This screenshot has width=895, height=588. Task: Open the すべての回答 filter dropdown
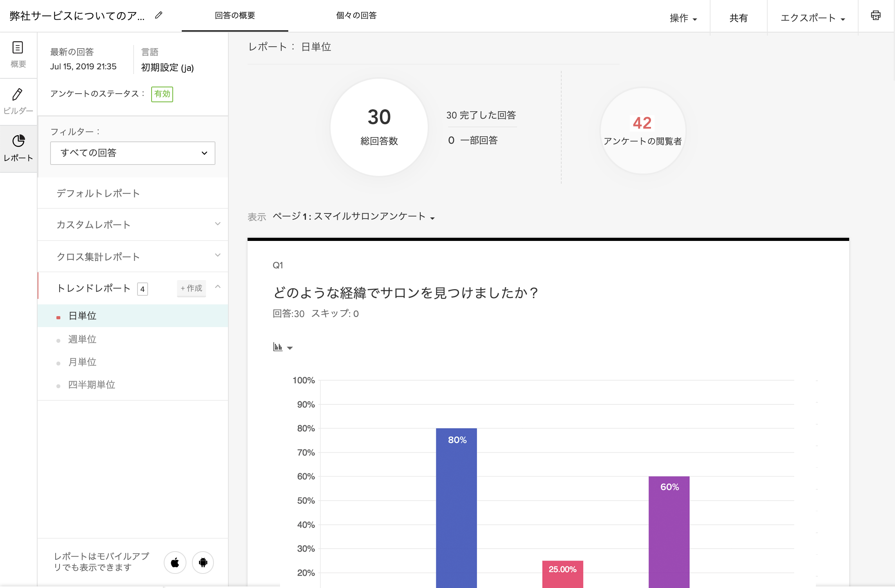tap(132, 153)
